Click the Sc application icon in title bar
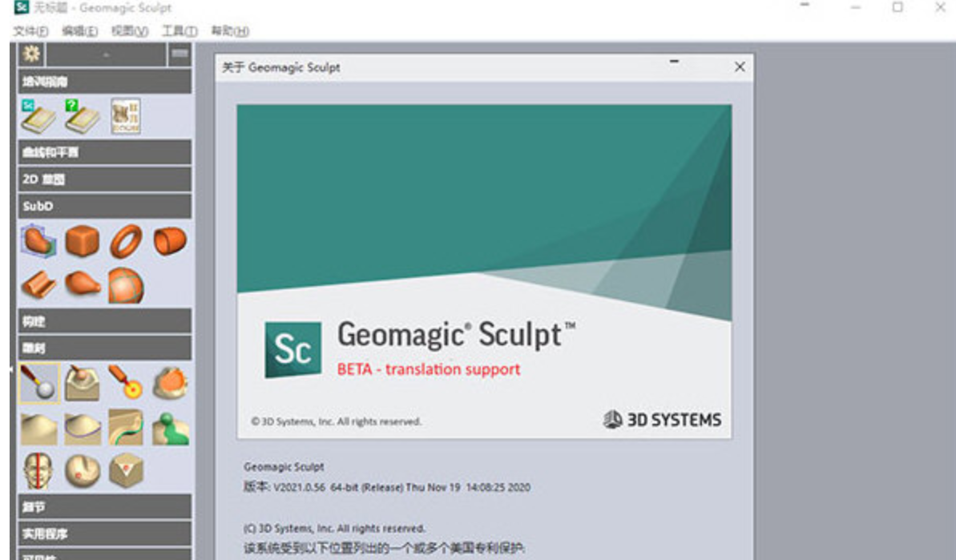Image resolution: width=956 pixels, height=560 pixels. [x=21, y=7]
